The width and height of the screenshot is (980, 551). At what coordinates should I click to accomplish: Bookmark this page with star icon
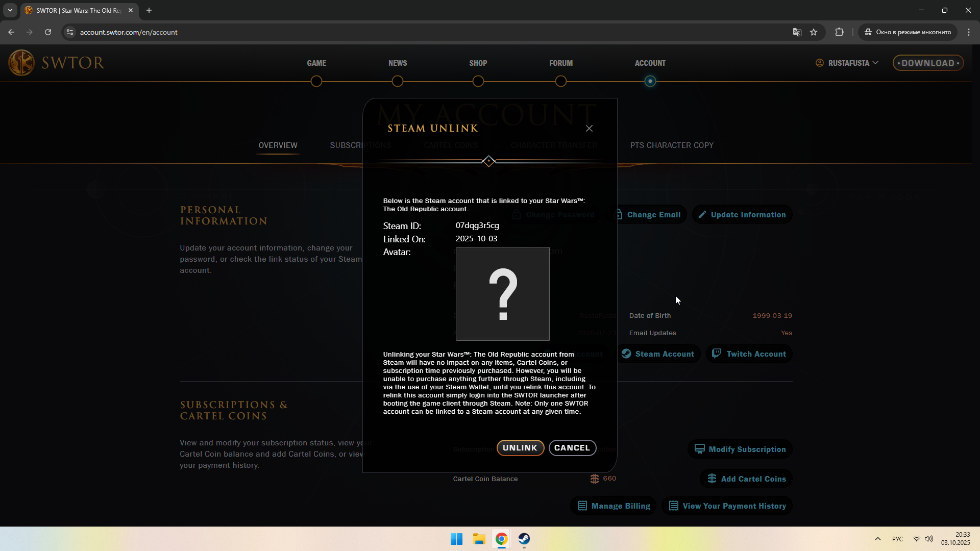[x=814, y=32]
